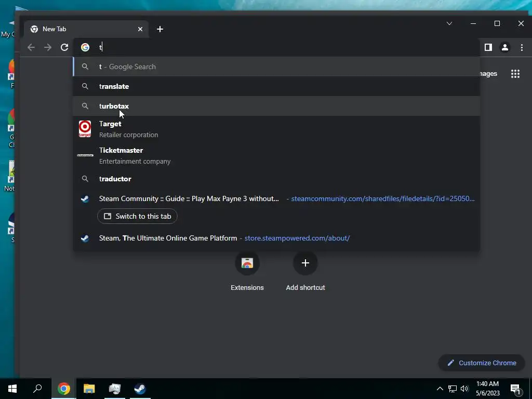Show hidden system tray icons chevron
Screen dimensions: 532x399
point(440,389)
